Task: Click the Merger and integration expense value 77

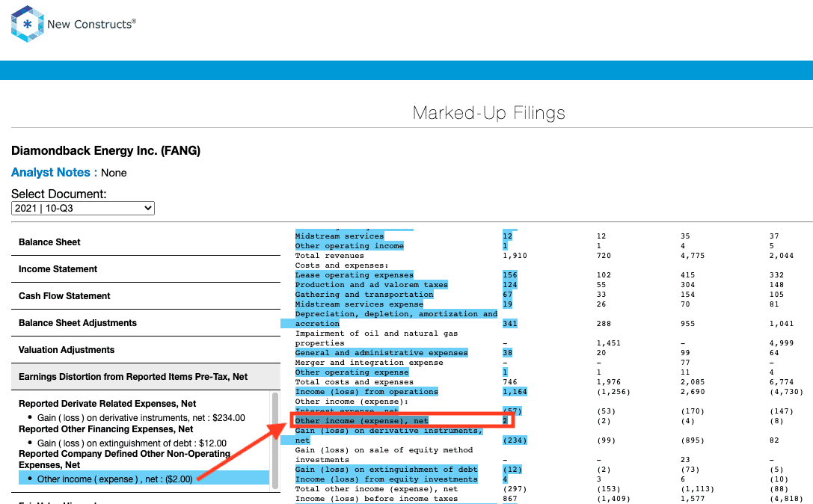Action: pyautogui.click(x=685, y=363)
